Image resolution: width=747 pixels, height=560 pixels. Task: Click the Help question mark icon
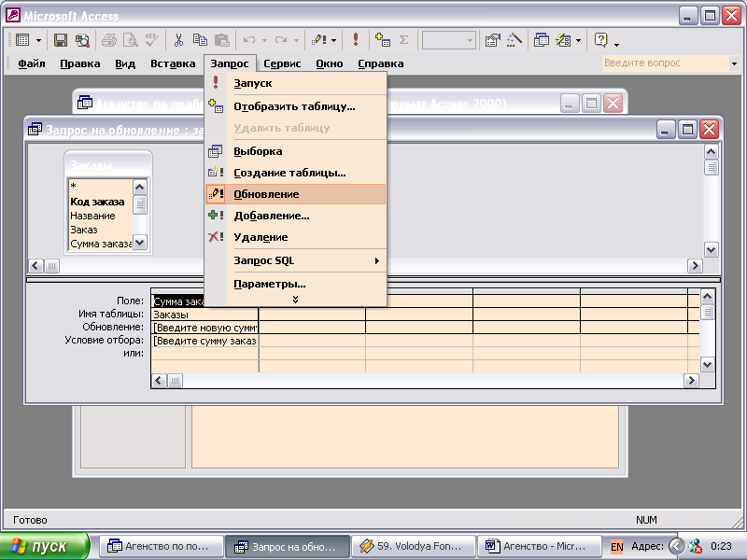pyautogui.click(x=601, y=40)
